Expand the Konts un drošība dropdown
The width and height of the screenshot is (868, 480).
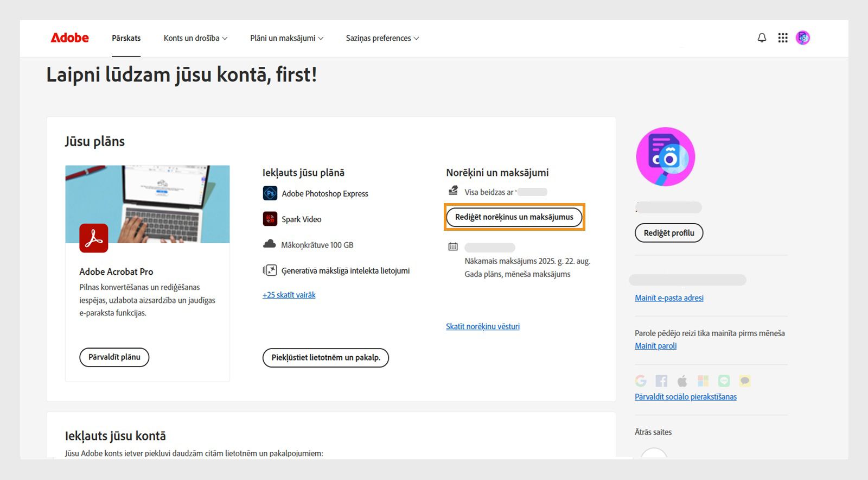[196, 38]
